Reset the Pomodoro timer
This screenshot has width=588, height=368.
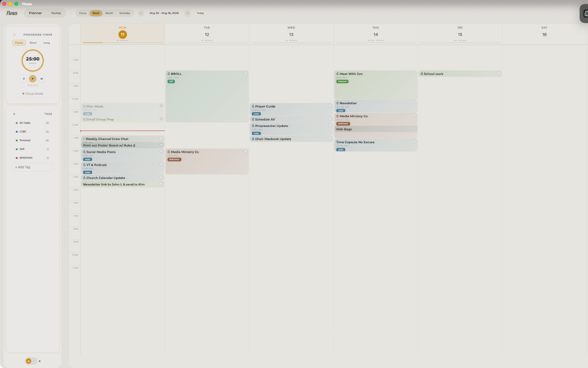(x=24, y=79)
